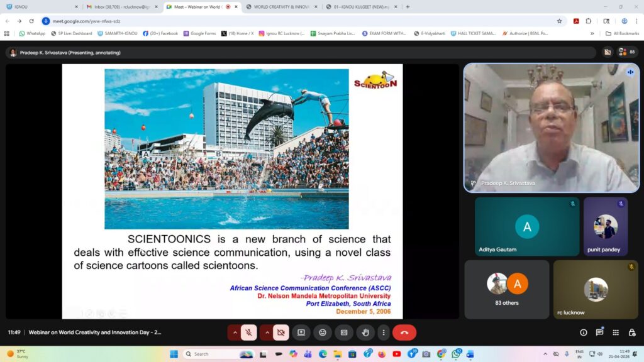This screenshot has width=644, height=362.
Task: Open meeting details info icon
Action: [x=583, y=332]
